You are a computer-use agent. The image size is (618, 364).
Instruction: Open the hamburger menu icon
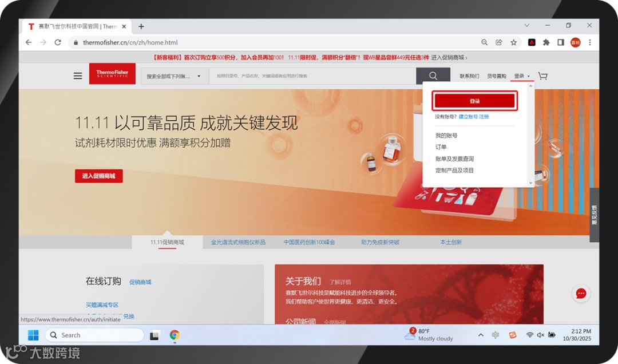pos(78,76)
